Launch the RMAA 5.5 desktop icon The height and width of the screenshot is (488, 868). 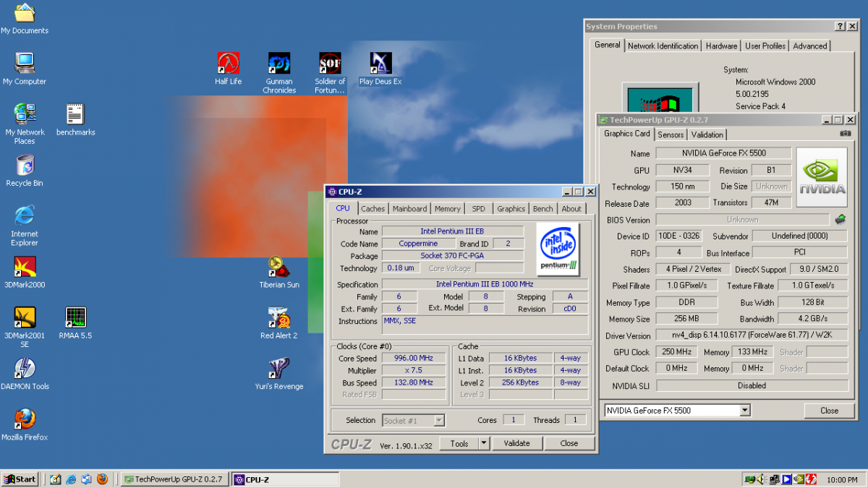(x=75, y=318)
